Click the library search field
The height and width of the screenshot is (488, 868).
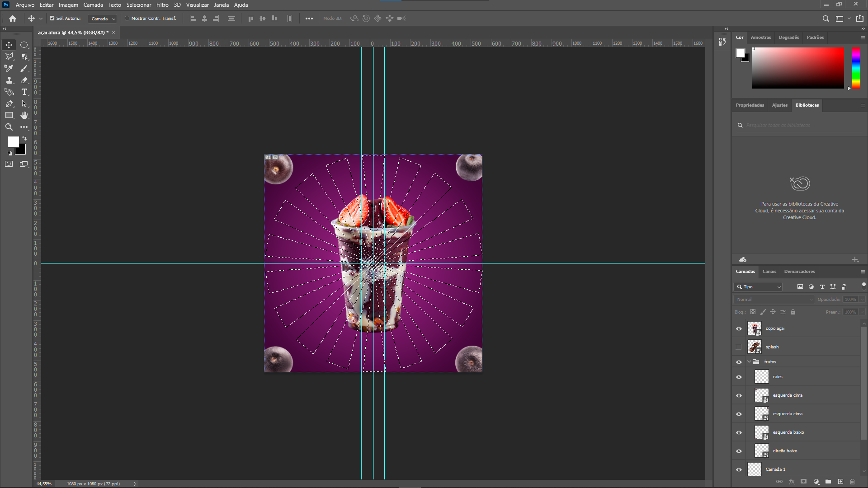799,125
